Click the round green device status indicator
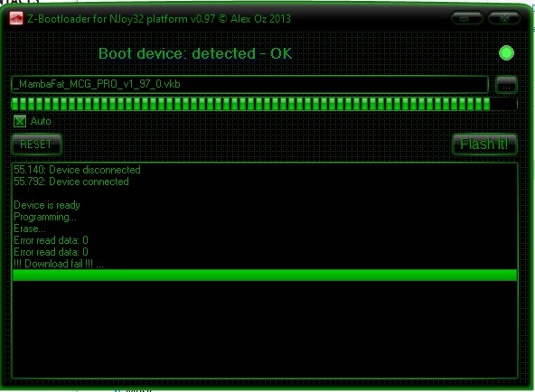The width and height of the screenshot is (535, 392). 506,53
